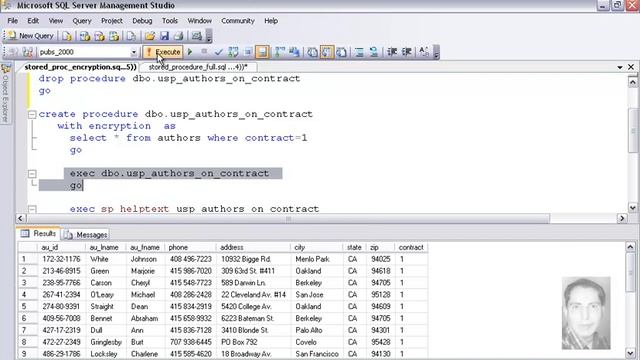
Task: Select the contract column header
Action: (411, 247)
